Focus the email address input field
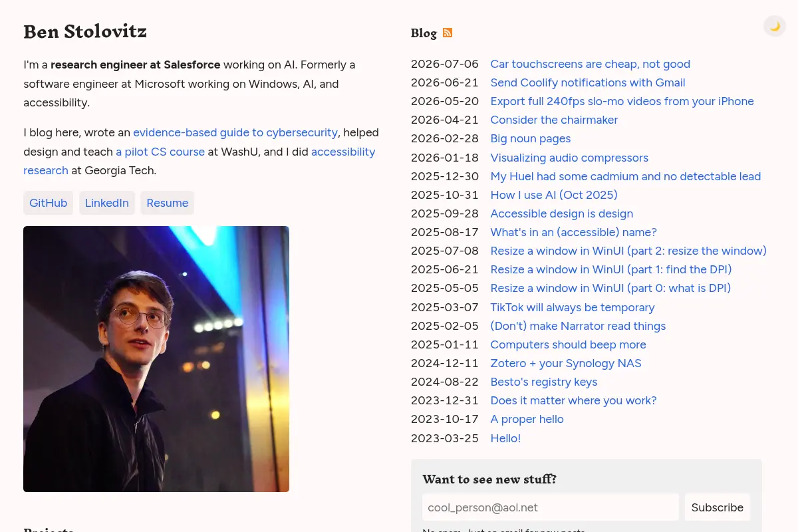The width and height of the screenshot is (798, 532). coord(551,507)
